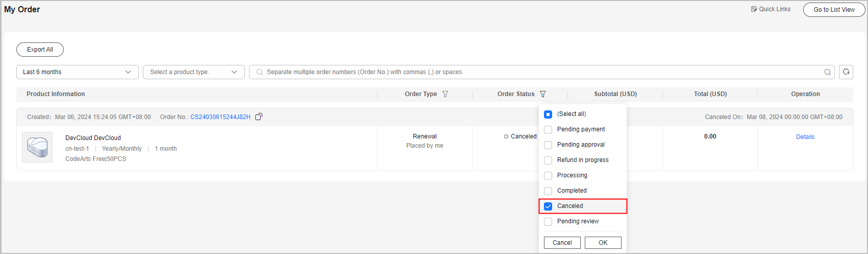
Task: Uncheck the Canceled status checkbox
Action: [548, 206]
